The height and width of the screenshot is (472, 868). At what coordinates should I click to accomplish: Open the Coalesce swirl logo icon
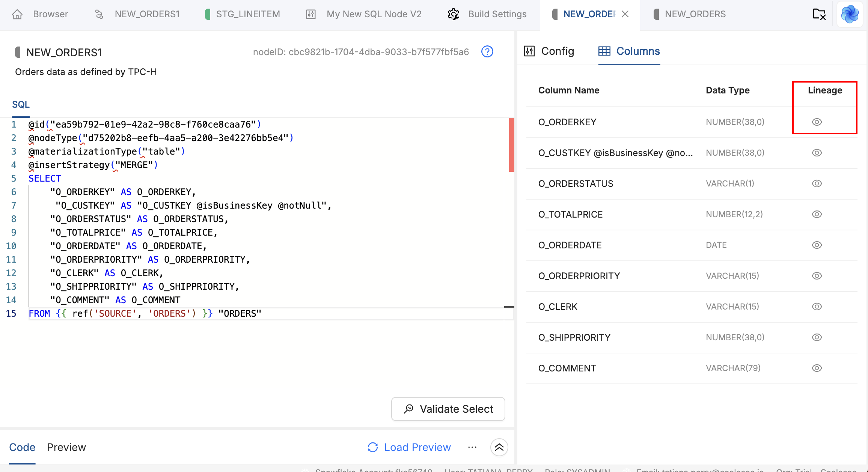coord(850,14)
